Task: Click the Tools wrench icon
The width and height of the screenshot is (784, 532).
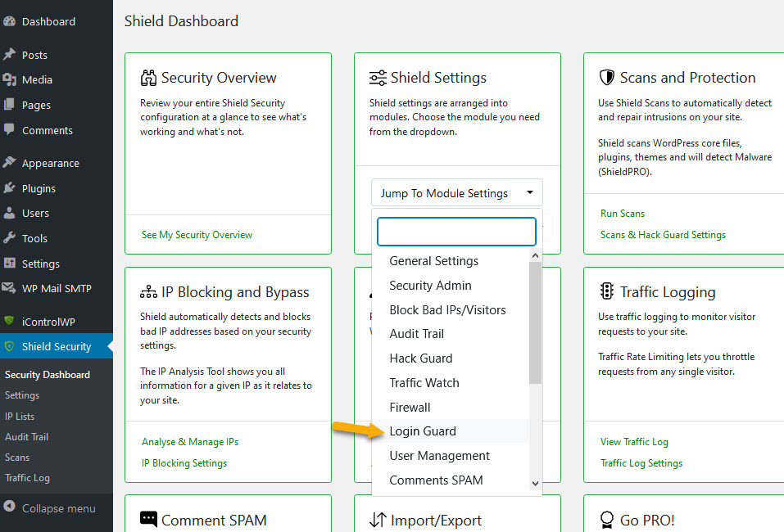Action: 9,238
